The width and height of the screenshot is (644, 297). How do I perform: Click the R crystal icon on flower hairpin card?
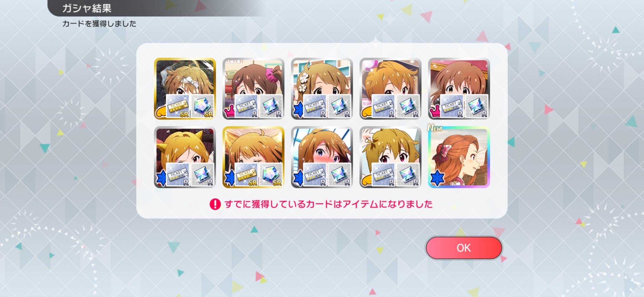[x=339, y=106]
